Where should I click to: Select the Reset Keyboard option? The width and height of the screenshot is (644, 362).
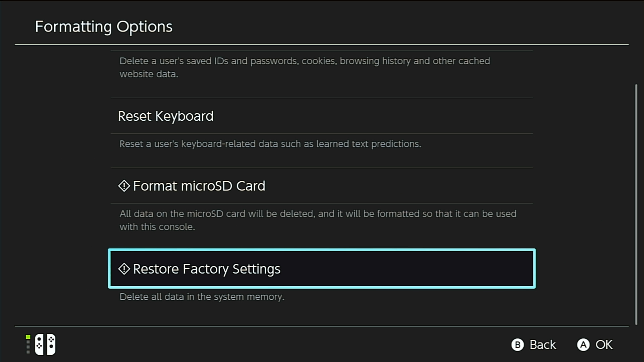pyautogui.click(x=166, y=116)
